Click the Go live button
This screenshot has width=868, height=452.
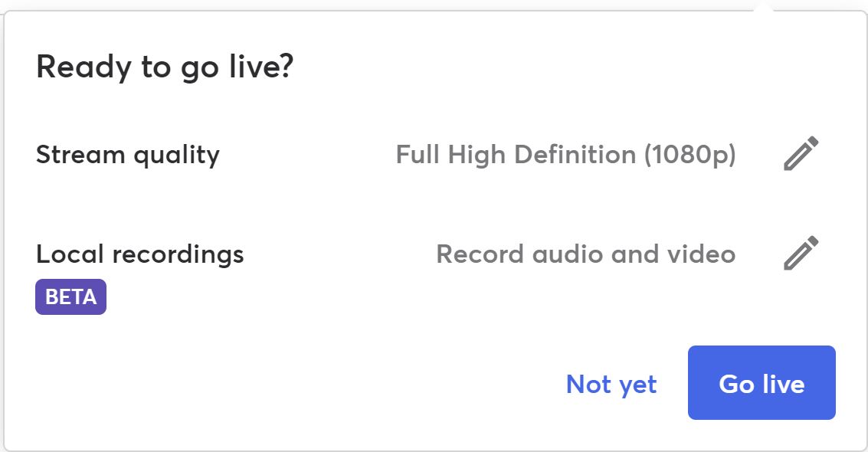coord(762,383)
